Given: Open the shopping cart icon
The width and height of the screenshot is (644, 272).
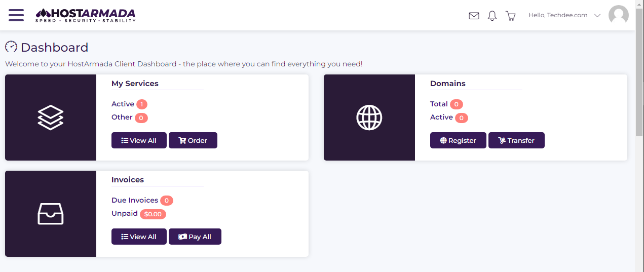Looking at the screenshot, I should 510,16.
